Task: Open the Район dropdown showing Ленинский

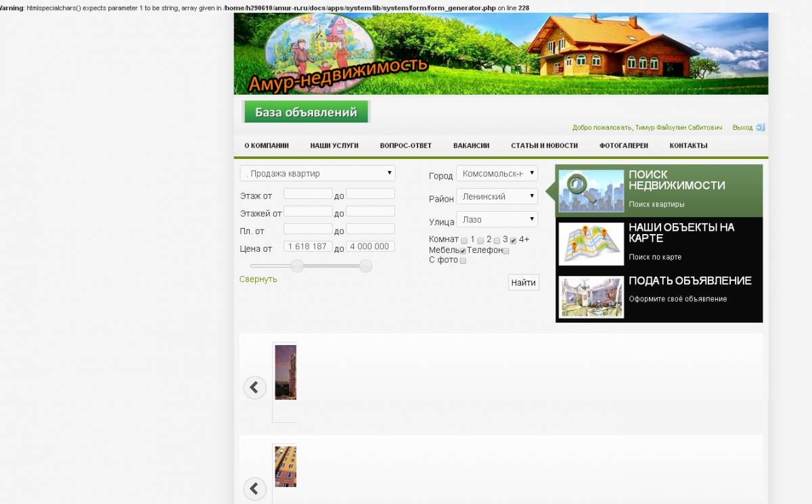Action: tap(497, 196)
